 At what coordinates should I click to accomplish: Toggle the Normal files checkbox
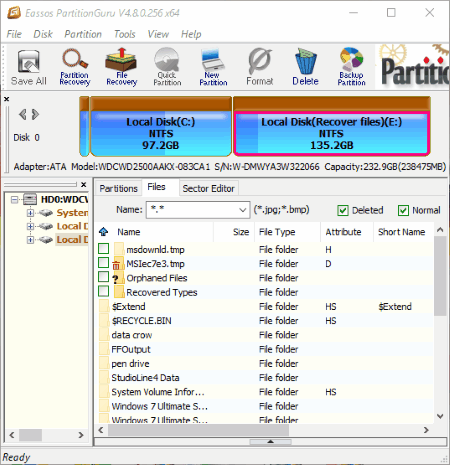click(x=403, y=210)
